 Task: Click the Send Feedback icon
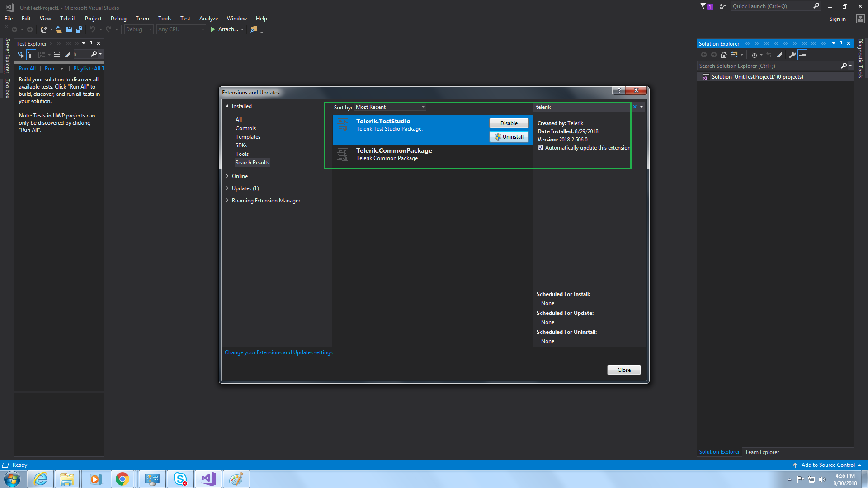click(723, 6)
